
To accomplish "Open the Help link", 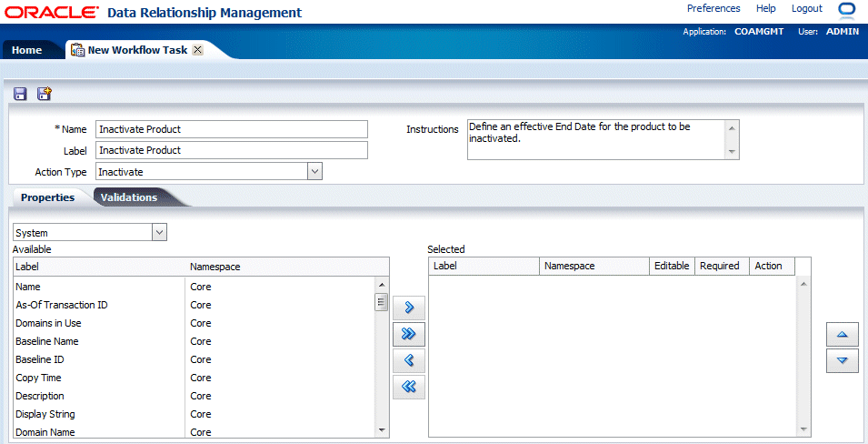I will [765, 8].
